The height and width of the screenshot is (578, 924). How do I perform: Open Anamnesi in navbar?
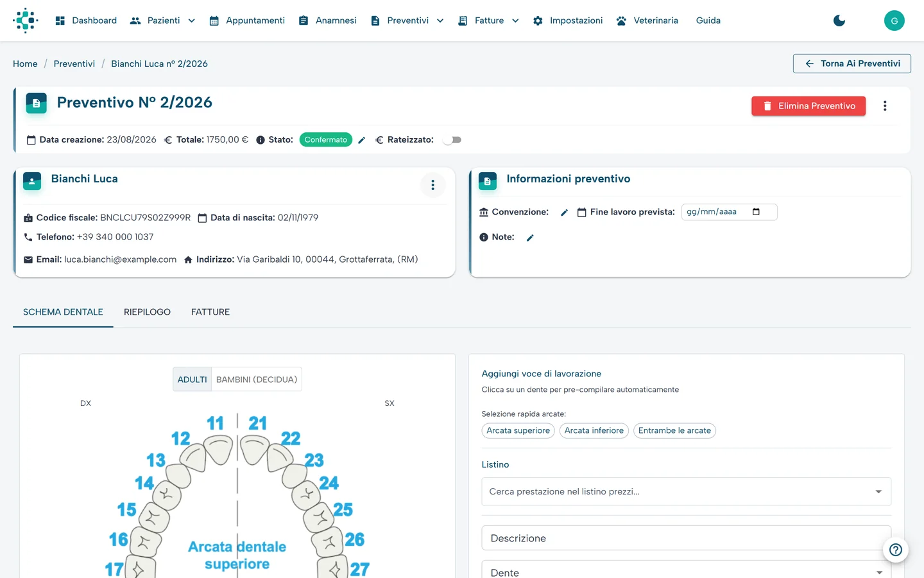(x=327, y=21)
